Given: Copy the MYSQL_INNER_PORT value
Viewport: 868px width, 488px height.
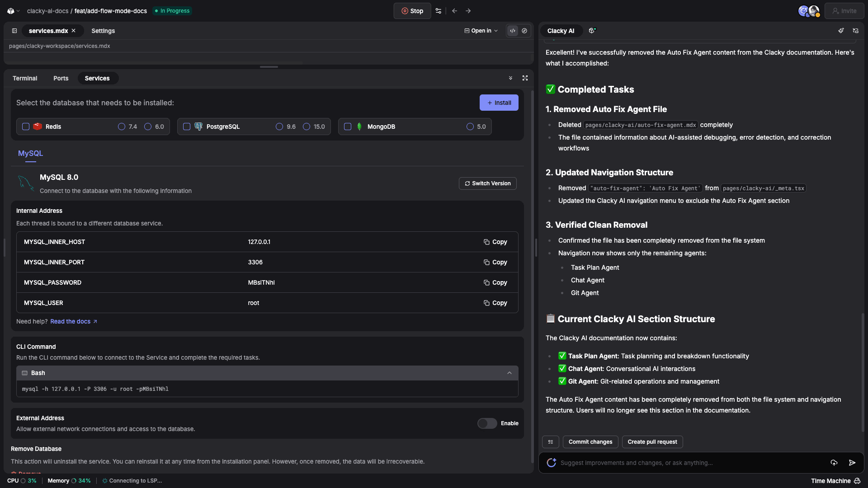Looking at the screenshot, I should pos(495,262).
